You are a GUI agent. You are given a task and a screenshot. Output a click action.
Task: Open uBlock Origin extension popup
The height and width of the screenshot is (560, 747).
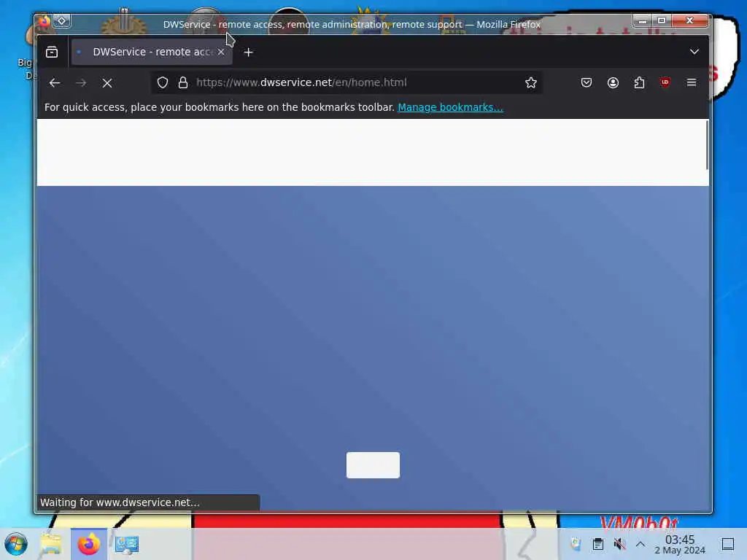coord(665,82)
